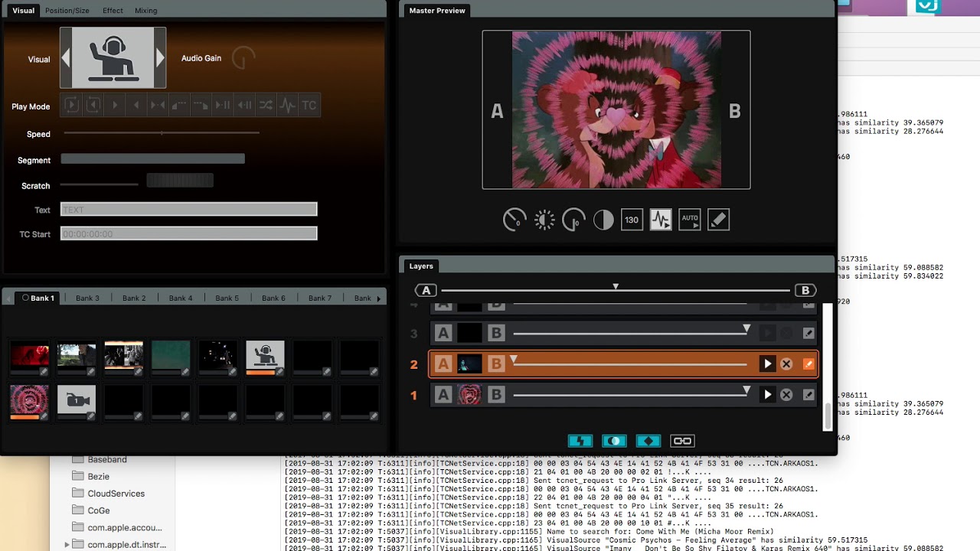This screenshot has height=551, width=980.
Task: Click the cyan overlapping circles button
Action: (614, 441)
